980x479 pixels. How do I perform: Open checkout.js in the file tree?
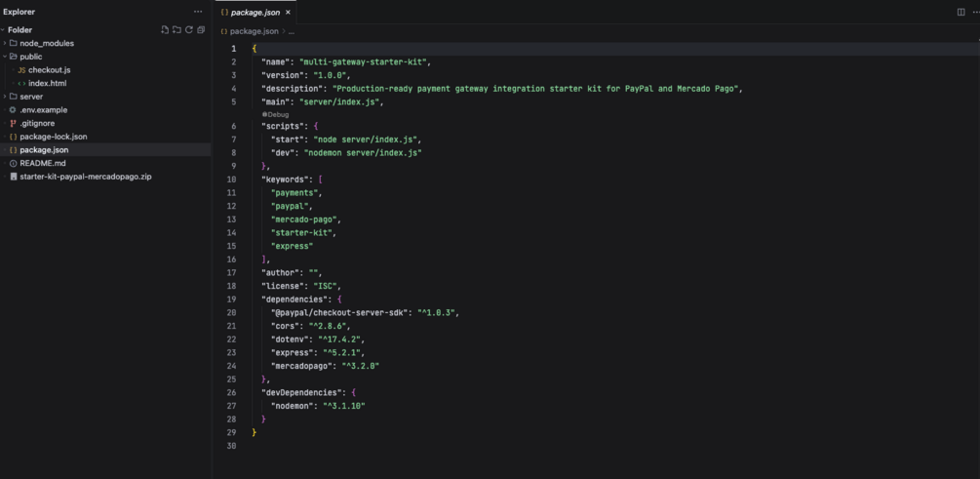point(49,70)
